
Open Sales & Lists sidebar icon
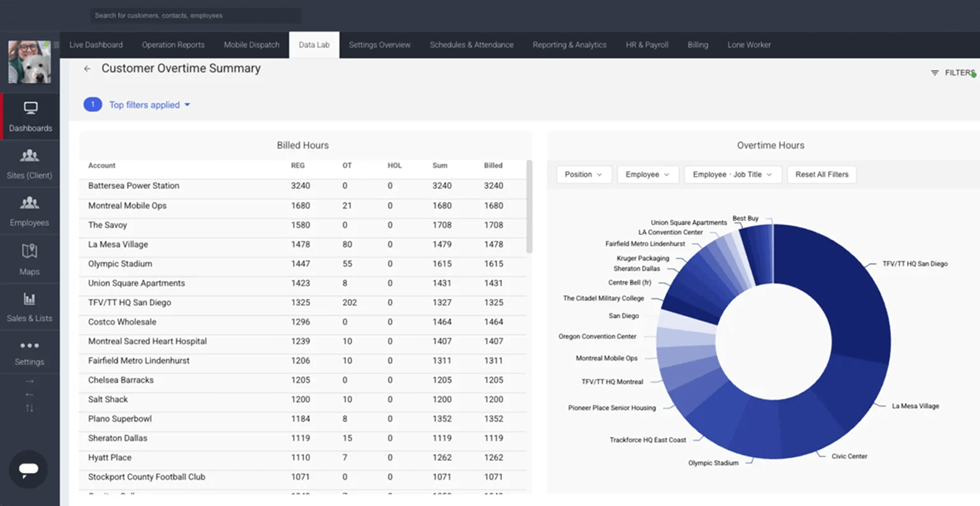pyautogui.click(x=29, y=299)
